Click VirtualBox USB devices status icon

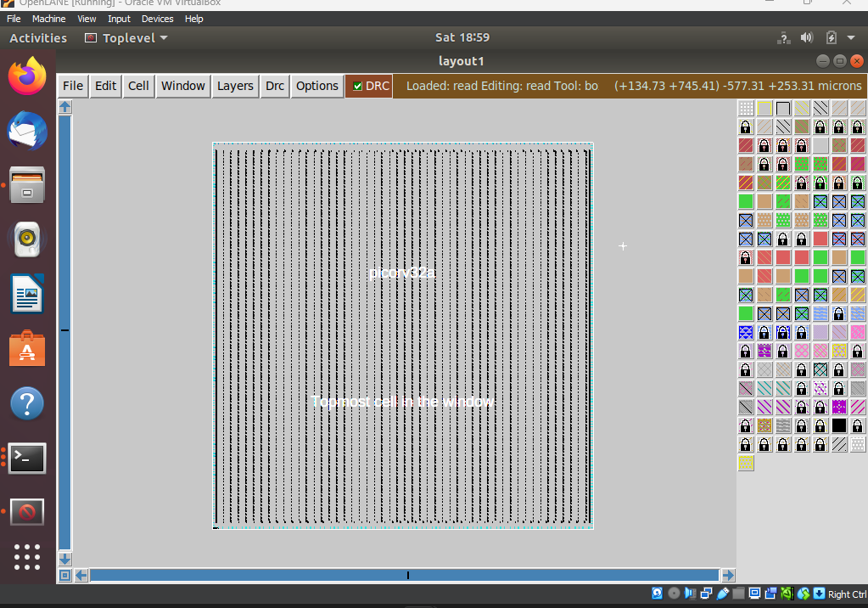(x=723, y=593)
